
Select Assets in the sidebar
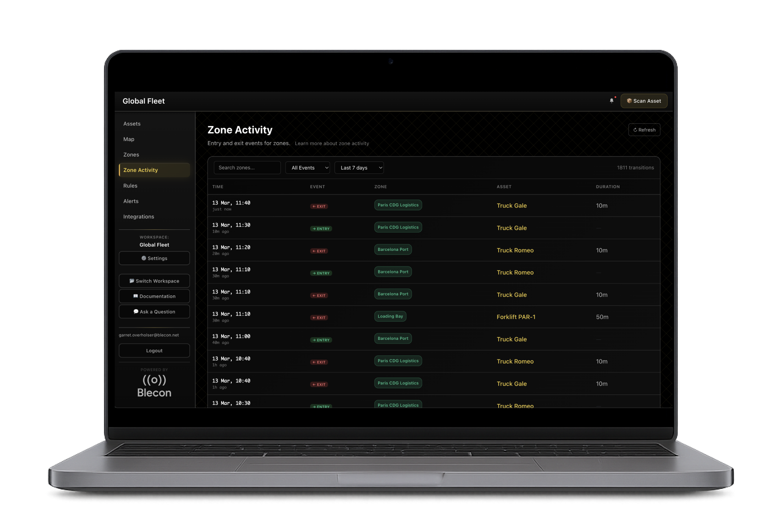[x=132, y=123]
